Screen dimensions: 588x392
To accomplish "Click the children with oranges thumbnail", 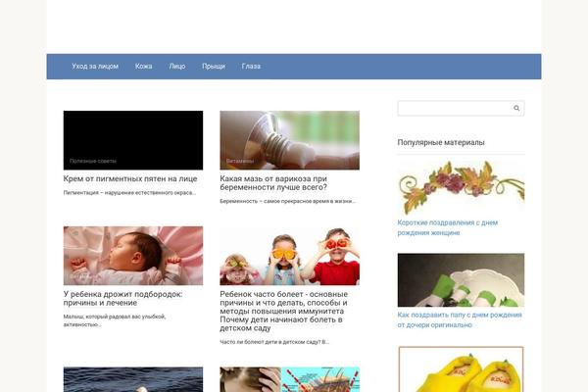I will (x=289, y=256).
